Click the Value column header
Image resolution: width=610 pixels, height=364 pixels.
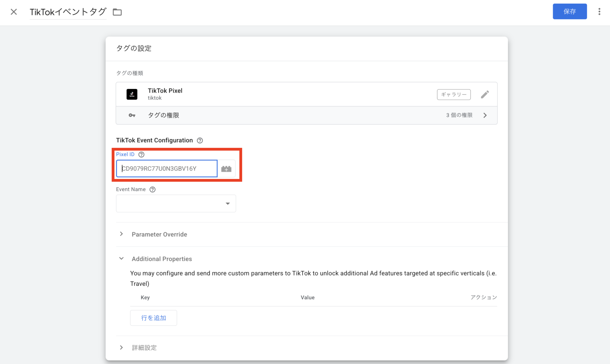click(x=308, y=297)
